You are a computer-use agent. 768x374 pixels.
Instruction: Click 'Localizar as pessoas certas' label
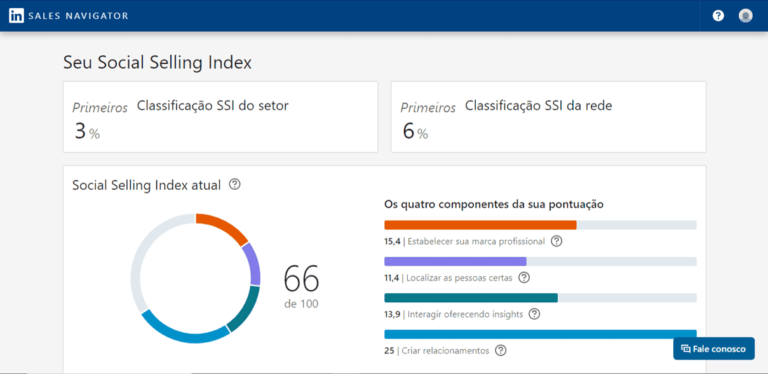point(460,278)
